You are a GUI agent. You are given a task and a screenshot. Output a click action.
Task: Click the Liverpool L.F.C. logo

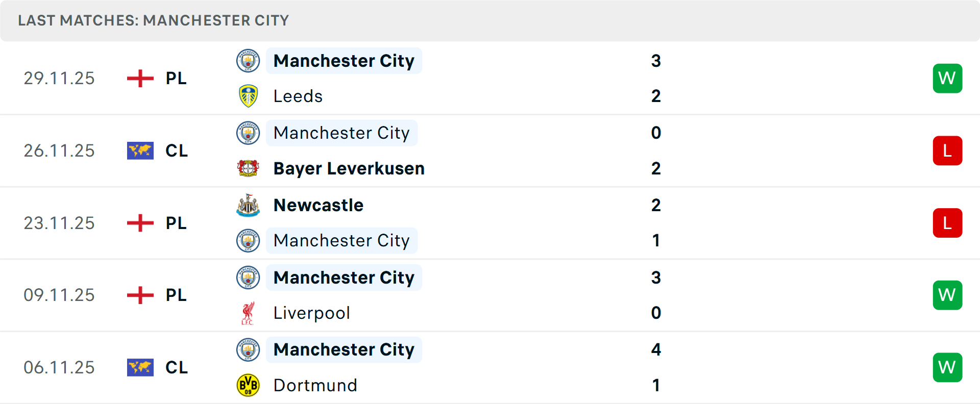coord(248,313)
